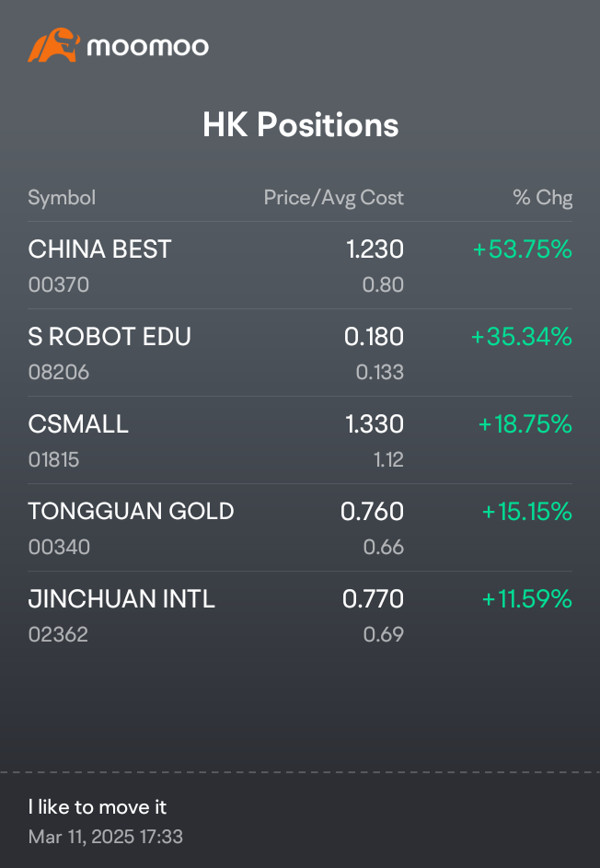Screen dimensions: 600x868
Task: Open the TONGGUAN GOLD position
Action: click(x=300, y=527)
